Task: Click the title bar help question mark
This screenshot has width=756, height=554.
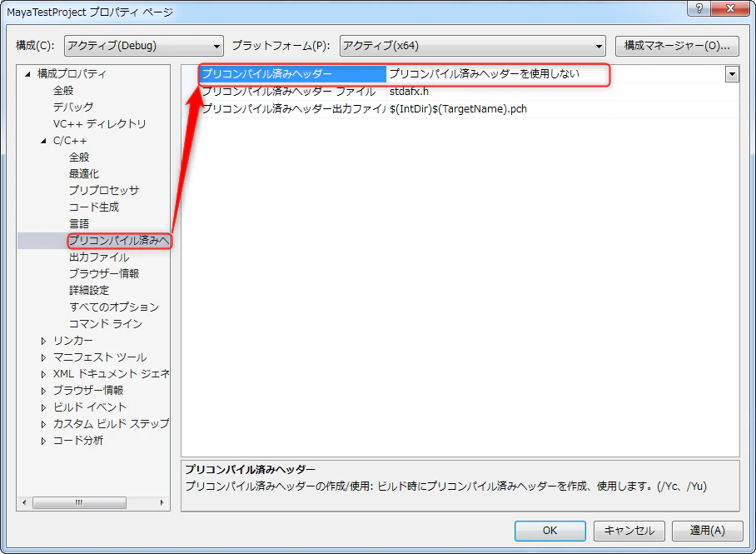Action: (x=700, y=8)
